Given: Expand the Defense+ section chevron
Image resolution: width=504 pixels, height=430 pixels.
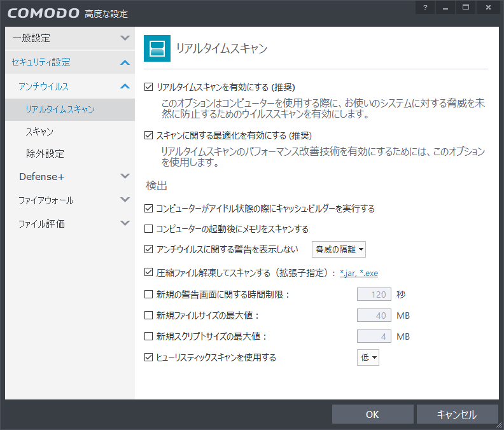Looking at the screenshot, I should tap(125, 176).
